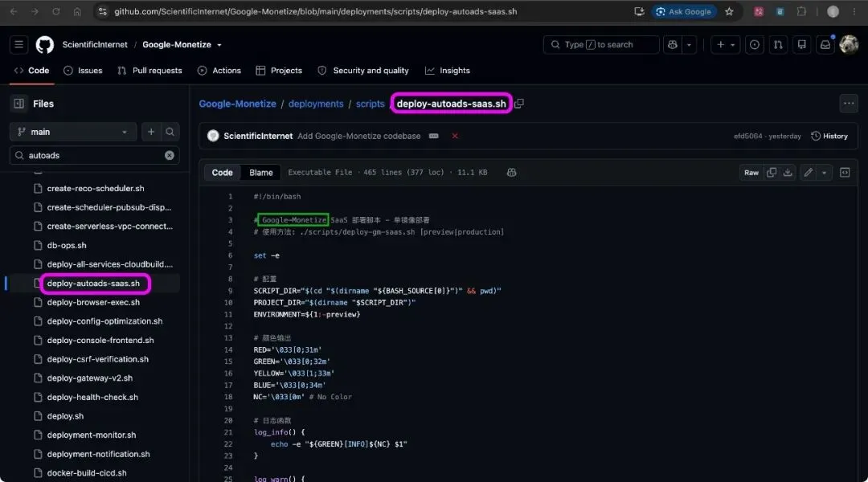Copy file path icon next to filename
Viewport: 868px width, 482px height.
tap(518, 104)
